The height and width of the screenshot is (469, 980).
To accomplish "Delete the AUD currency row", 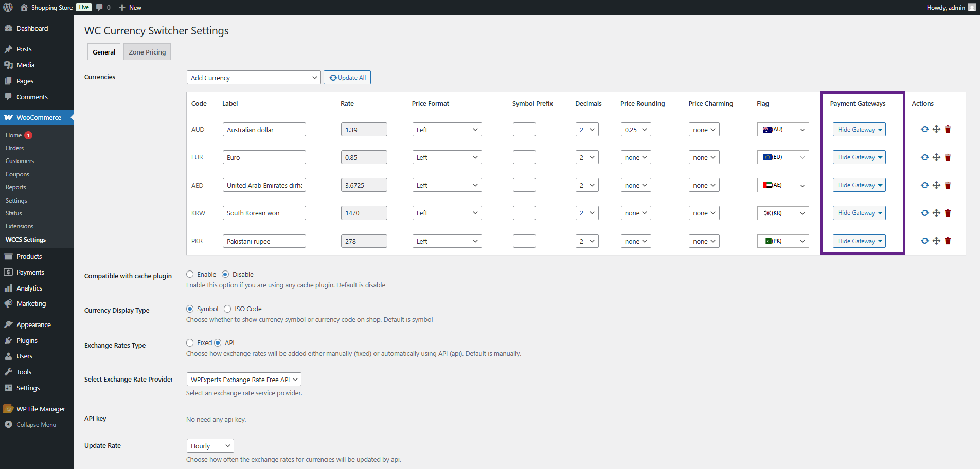I will pyautogui.click(x=948, y=129).
